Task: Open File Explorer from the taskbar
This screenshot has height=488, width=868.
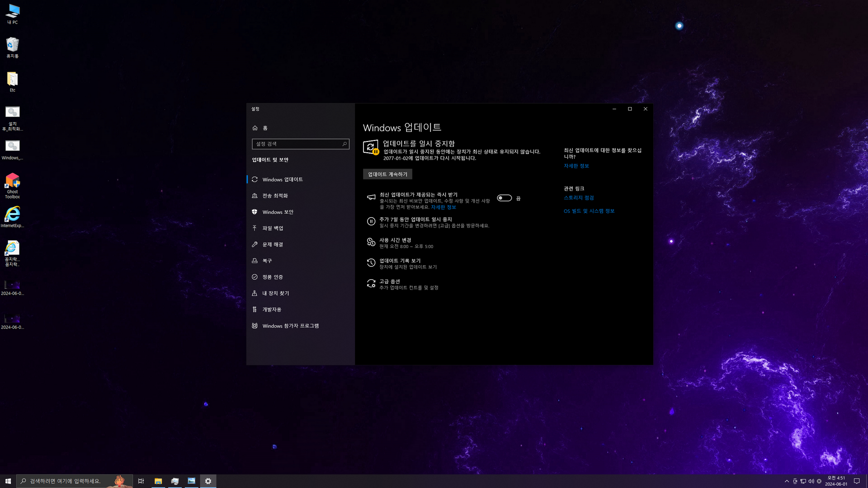Action: 158,481
